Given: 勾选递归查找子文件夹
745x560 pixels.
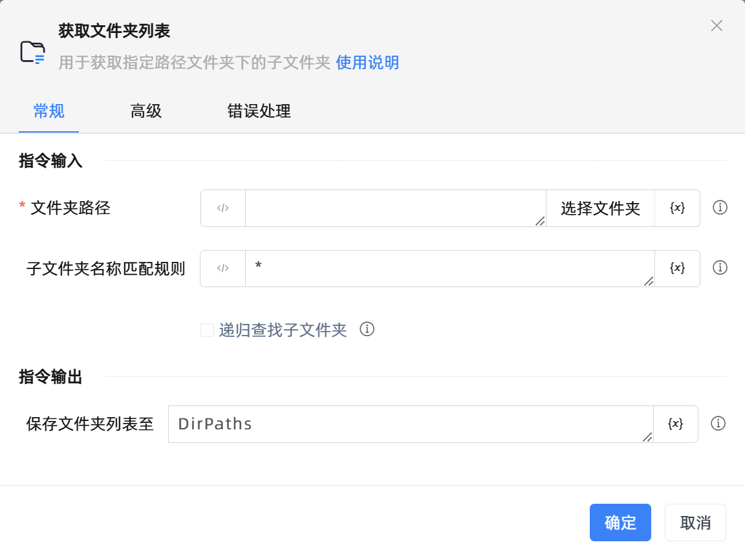Looking at the screenshot, I should (207, 330).
